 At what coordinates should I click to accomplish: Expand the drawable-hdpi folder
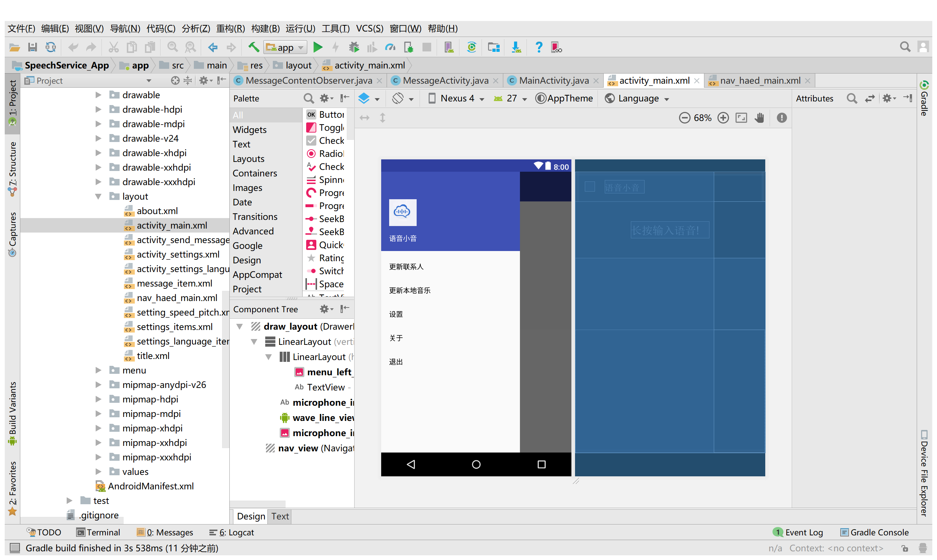[x=98, y=109]
